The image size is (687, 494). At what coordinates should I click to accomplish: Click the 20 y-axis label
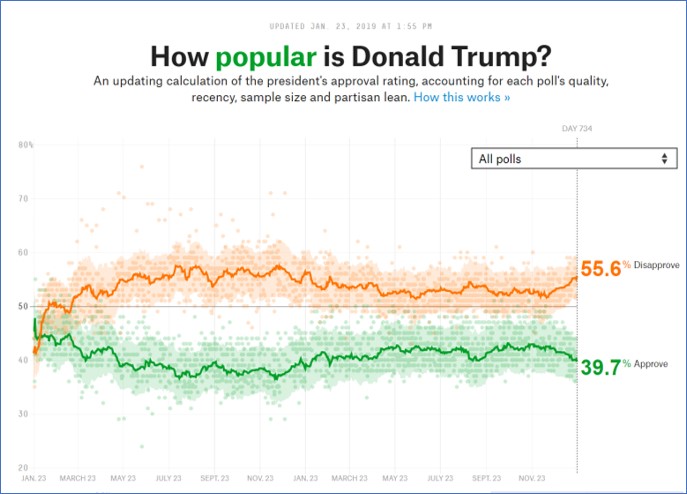24,467
